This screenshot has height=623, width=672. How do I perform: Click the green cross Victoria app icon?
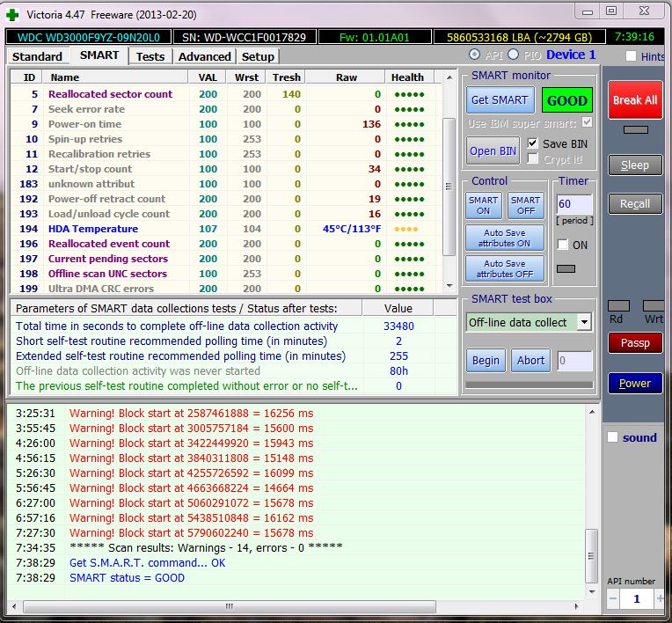tap(12, 15)
